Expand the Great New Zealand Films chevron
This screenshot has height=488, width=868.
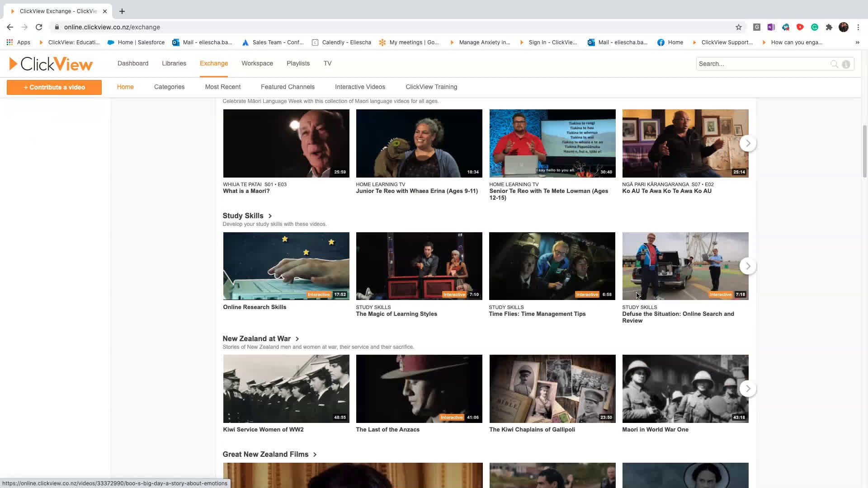(314, 455)
